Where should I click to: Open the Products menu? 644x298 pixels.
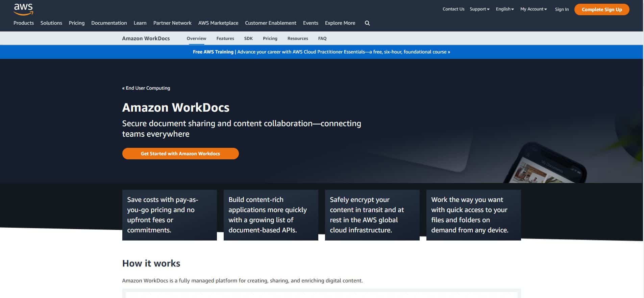click(x=24, y=23)
